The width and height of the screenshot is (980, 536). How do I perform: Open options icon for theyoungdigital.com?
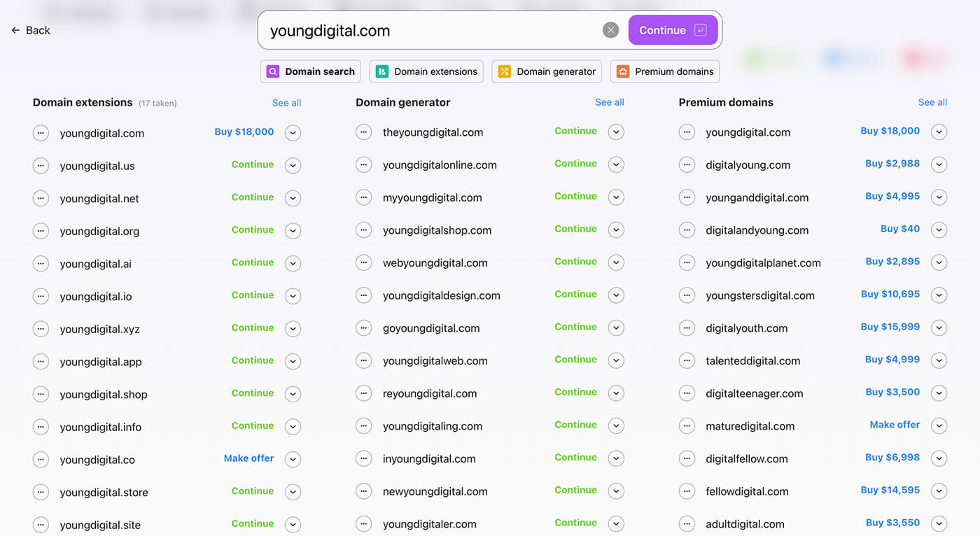[x=364, y=132]
